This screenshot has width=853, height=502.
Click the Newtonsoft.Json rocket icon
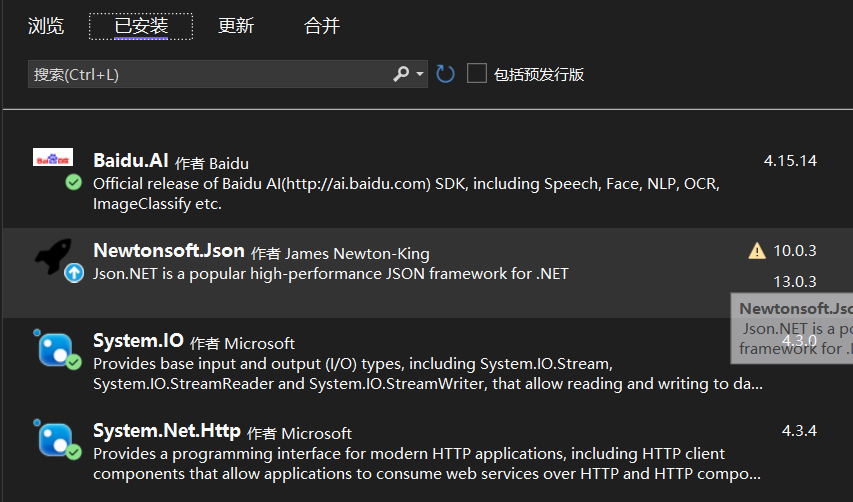pos(53,255)
